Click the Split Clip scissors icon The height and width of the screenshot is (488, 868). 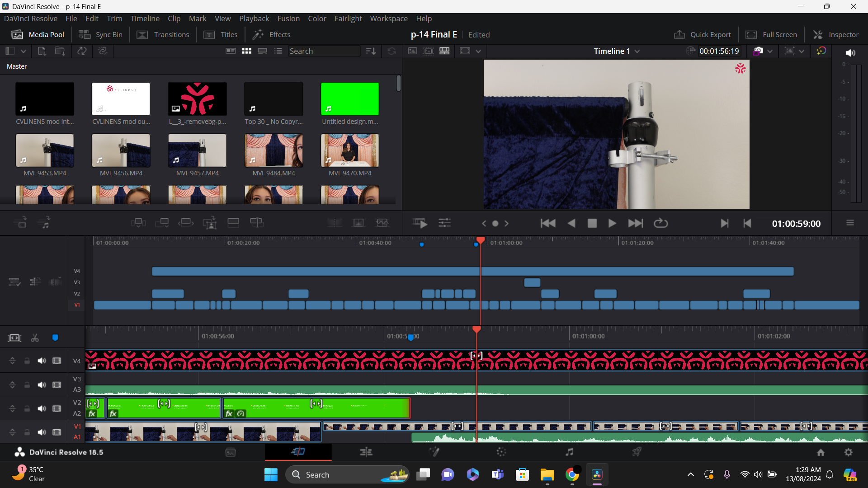click(x=35, y=338)
